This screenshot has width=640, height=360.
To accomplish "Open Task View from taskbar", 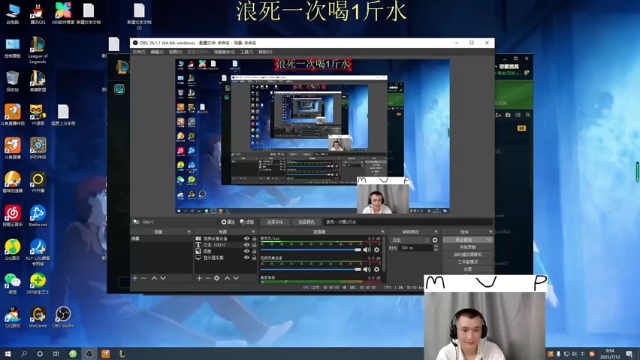I will (56, 353).
